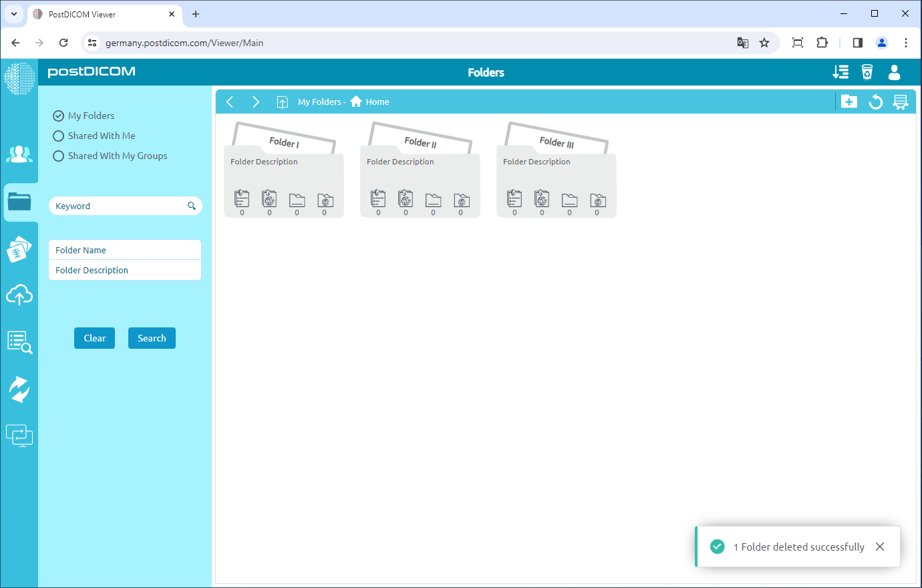Select Shared With My Groups option

[59, 156]
